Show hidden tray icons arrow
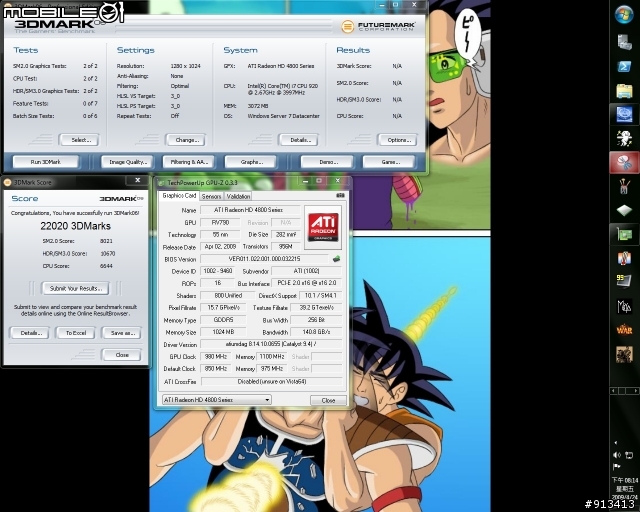640x512 pixels. (x=616, y=443)
